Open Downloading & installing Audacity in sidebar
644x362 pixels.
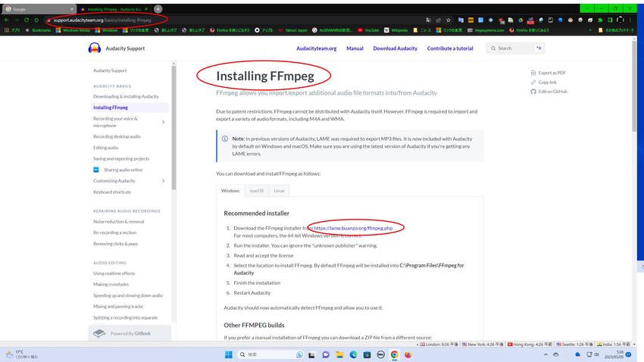pyautogui.click(x=126, y=96)
